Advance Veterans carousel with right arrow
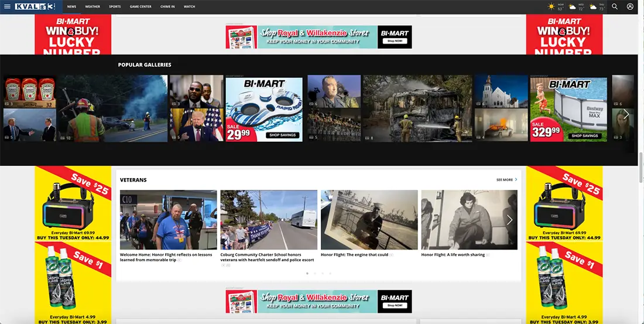644x324 pixels. coord(509,220)
